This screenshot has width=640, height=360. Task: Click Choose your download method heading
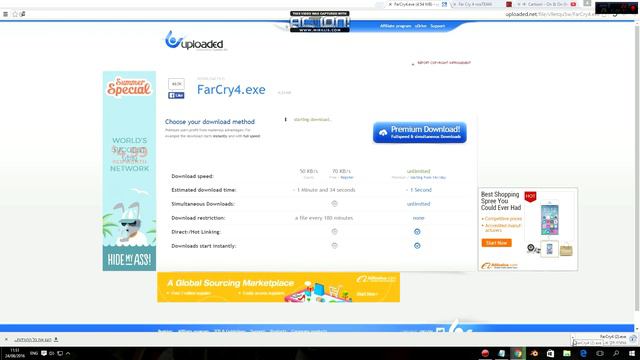pos(210,122)
